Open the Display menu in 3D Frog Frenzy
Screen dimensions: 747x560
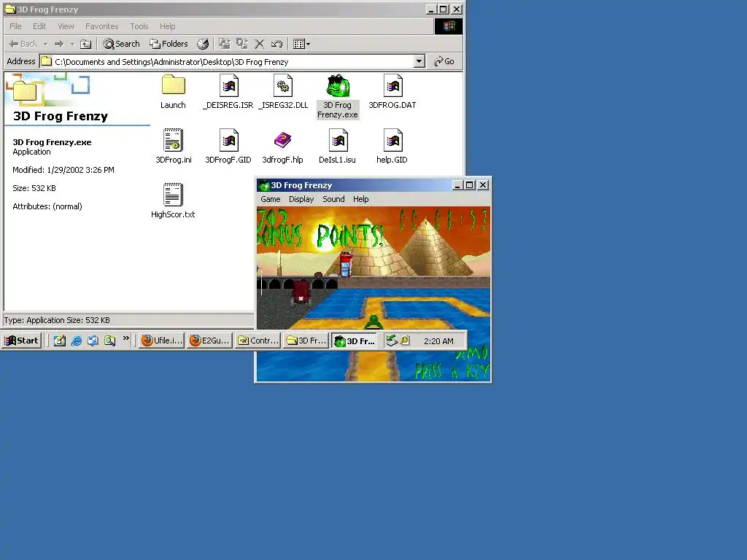tap(301, 199)
